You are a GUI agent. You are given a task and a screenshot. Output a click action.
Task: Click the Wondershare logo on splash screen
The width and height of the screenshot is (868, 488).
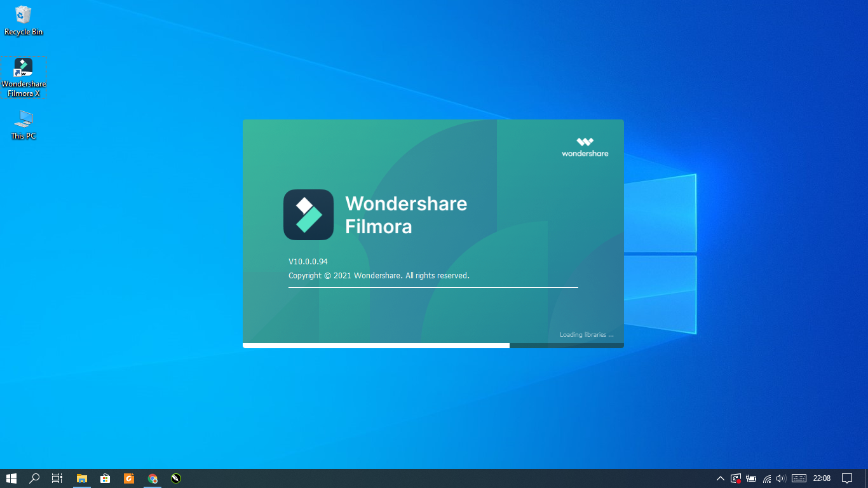[585, 147]
